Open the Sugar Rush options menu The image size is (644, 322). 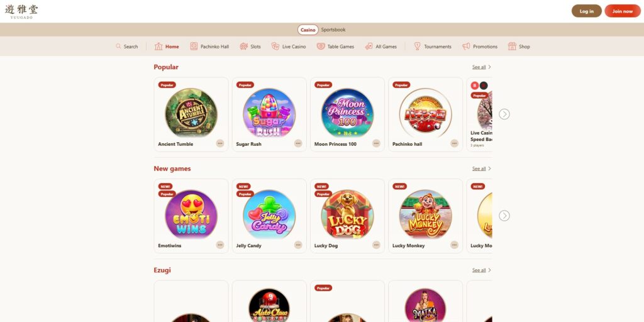coord(298,143)
